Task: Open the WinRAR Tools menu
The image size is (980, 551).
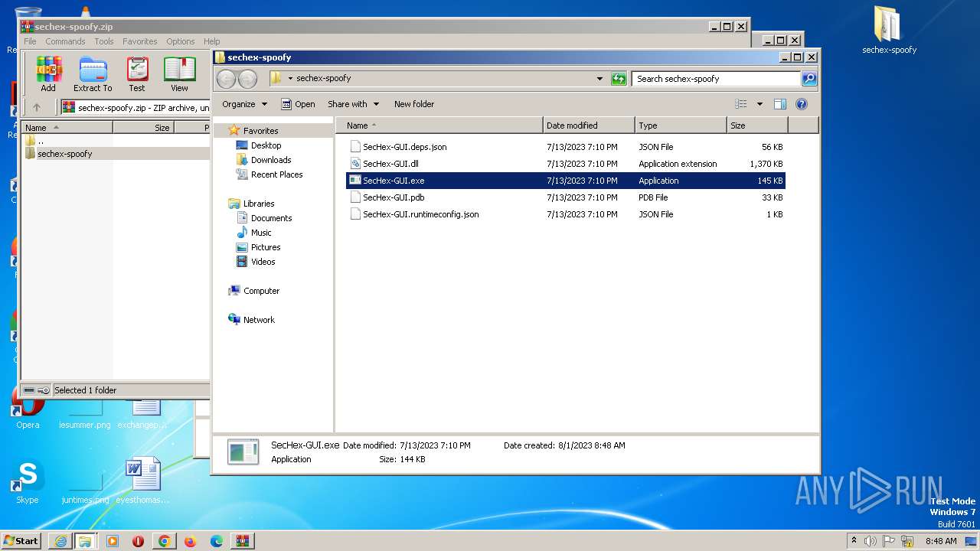Action: (x=104, y=41)
